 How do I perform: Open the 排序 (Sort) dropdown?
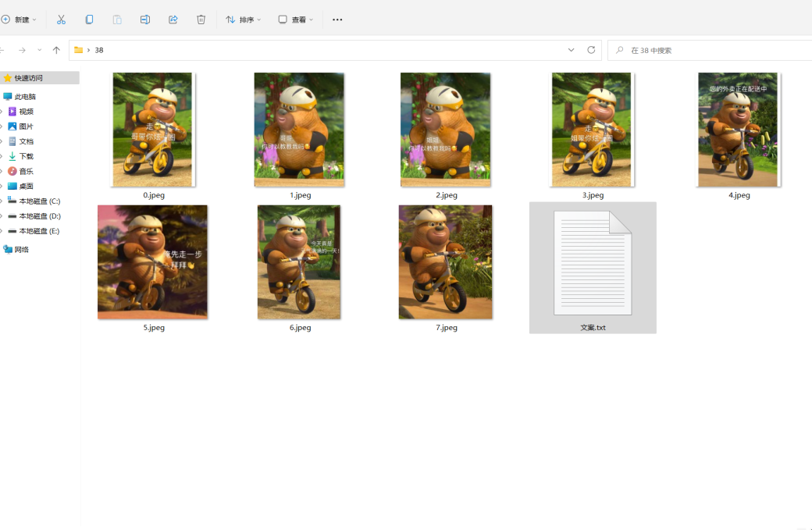tap(244, 20)
